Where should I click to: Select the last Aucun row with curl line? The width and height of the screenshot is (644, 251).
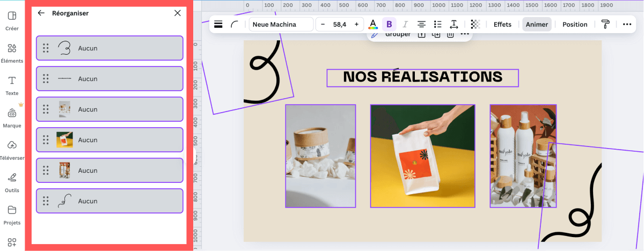point(109,201)
